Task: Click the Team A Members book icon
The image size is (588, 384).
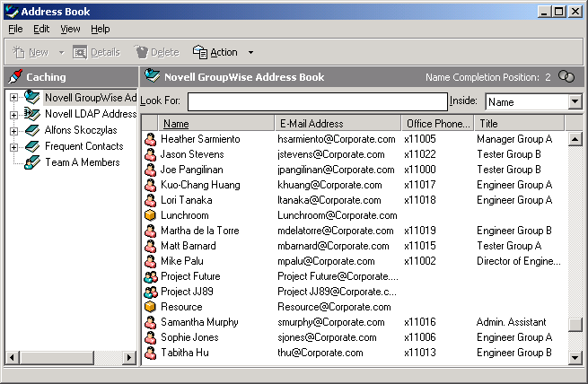Action: [32, 162]
